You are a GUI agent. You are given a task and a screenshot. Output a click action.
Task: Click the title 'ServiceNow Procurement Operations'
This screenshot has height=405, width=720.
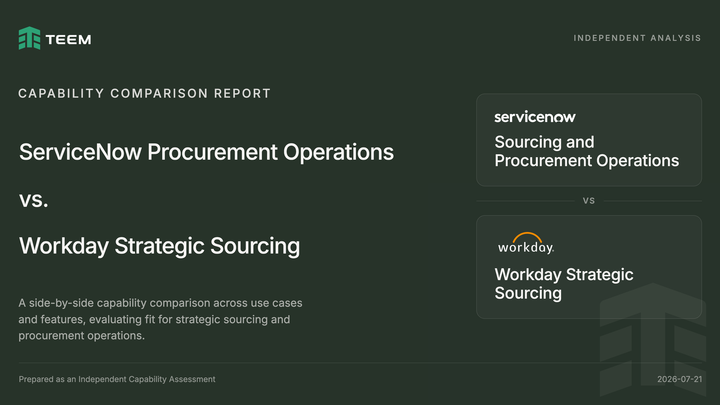(206, 152)
